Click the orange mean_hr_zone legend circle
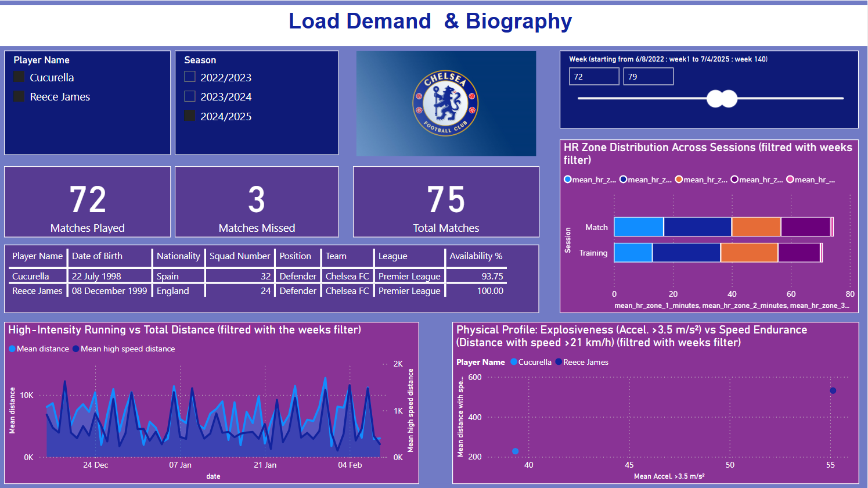868x488 pixels. tap(679, 180)
